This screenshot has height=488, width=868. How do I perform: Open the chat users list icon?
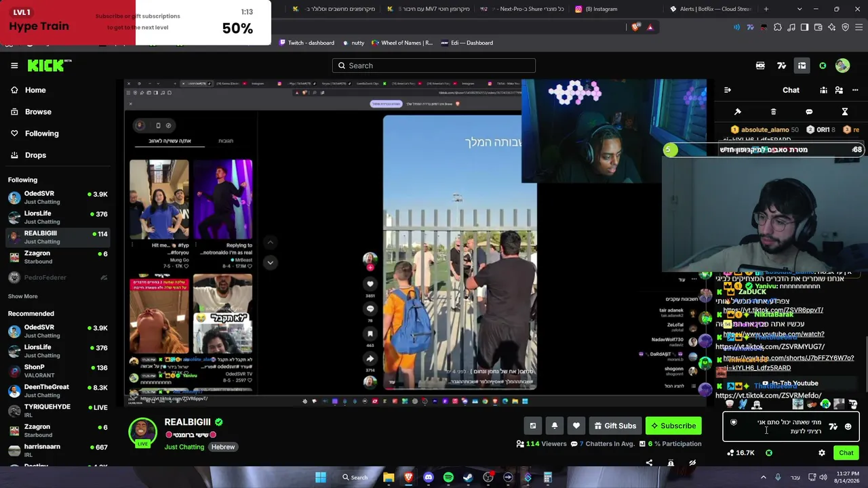click(x=839, y=90)
